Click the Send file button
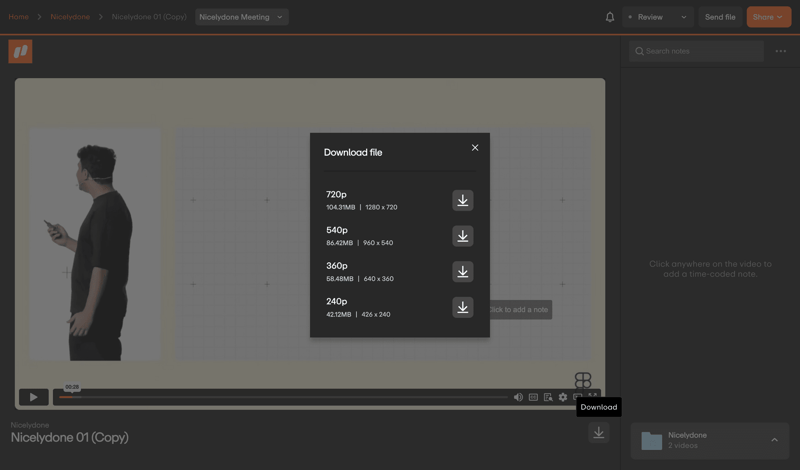The width and height of the screenshot is (800, 470). click(720, 17)
